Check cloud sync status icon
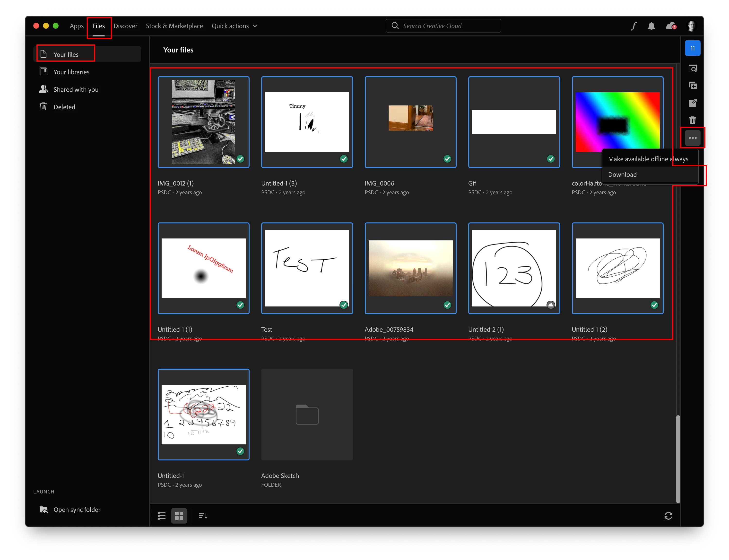The height and width of the screenshot is (560, 729). pos(671,26)
